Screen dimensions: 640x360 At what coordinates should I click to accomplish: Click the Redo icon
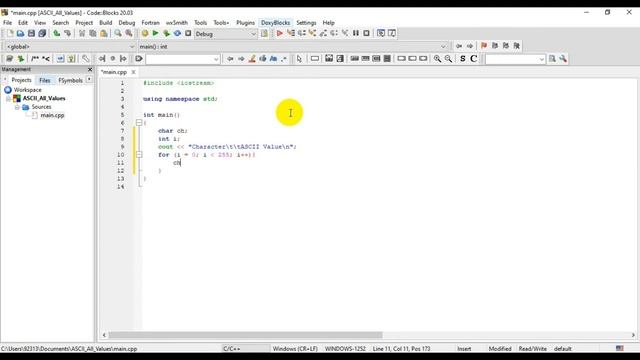click(x=67, y=33)
